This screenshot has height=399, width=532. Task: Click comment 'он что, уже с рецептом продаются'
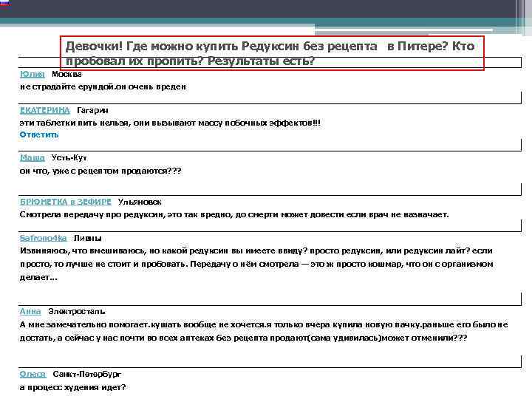click(100, 171)
